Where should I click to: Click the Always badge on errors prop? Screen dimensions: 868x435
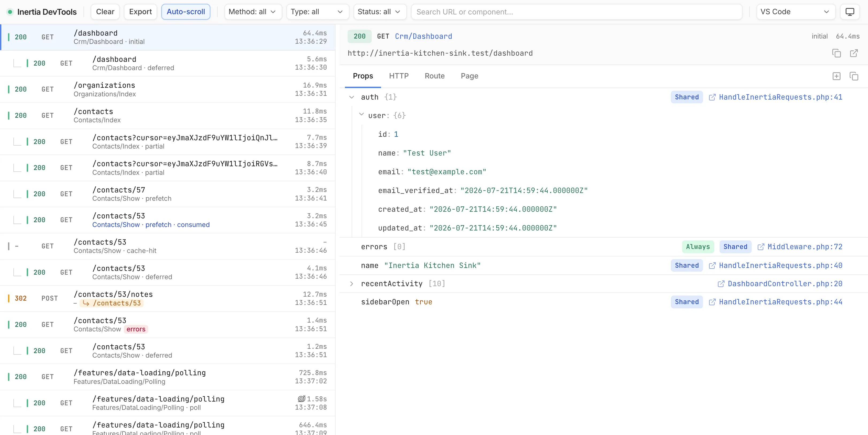tap(698, 247)
